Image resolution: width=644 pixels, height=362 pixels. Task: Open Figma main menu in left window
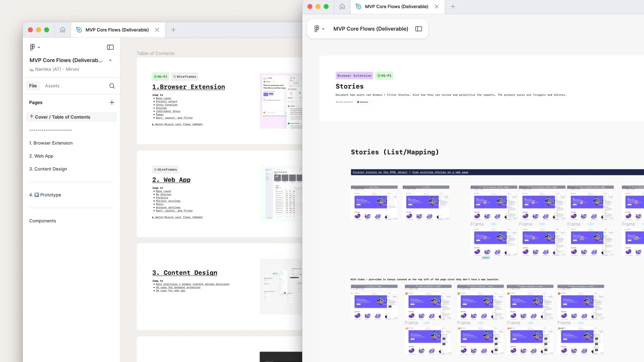34,47
